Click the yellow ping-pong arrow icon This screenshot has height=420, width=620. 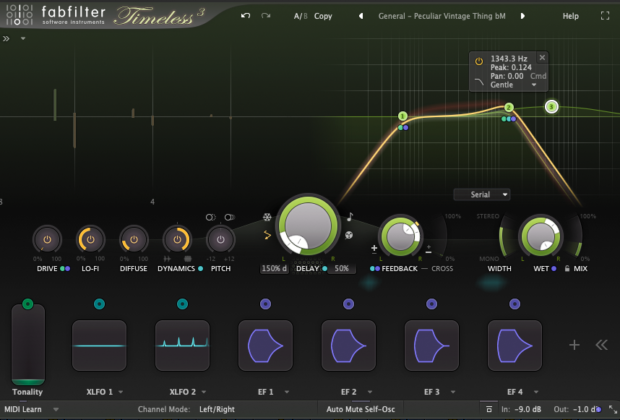(267, 235)
